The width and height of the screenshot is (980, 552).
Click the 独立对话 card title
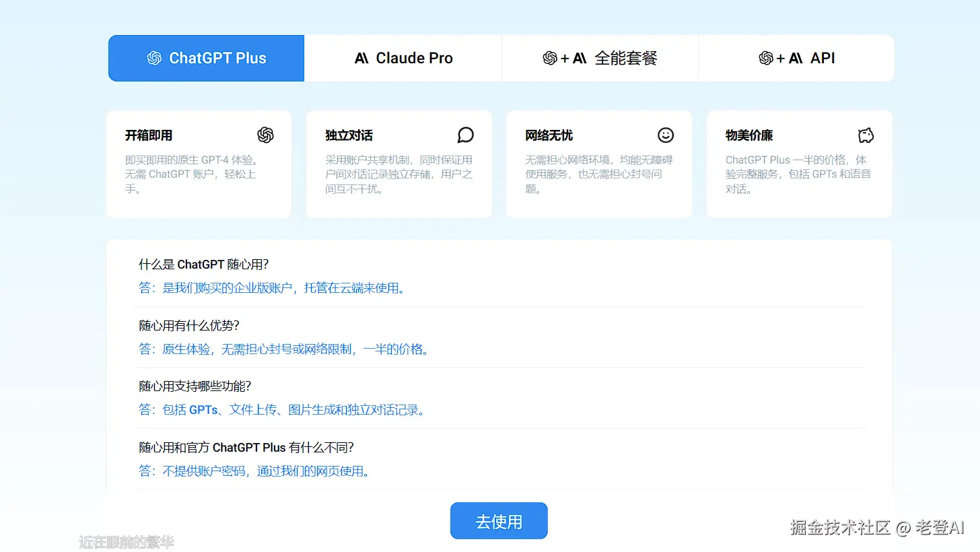[349, 135]
